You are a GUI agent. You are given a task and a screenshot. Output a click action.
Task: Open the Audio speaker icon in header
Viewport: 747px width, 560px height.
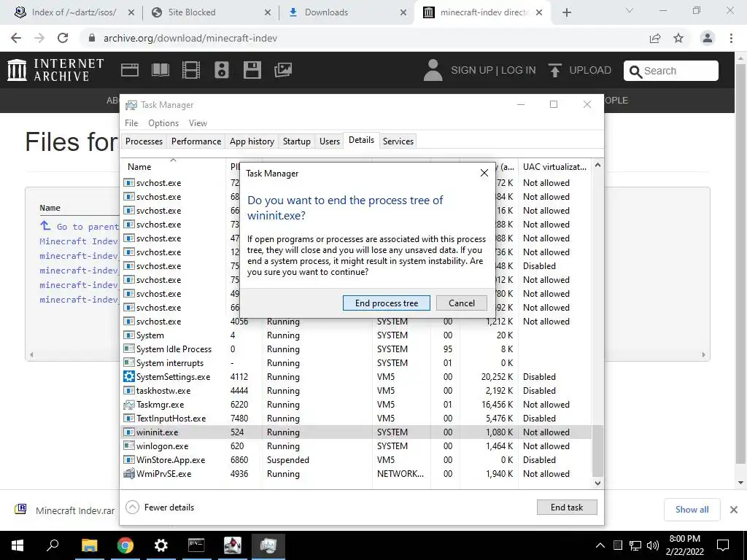tap(222, 70)
